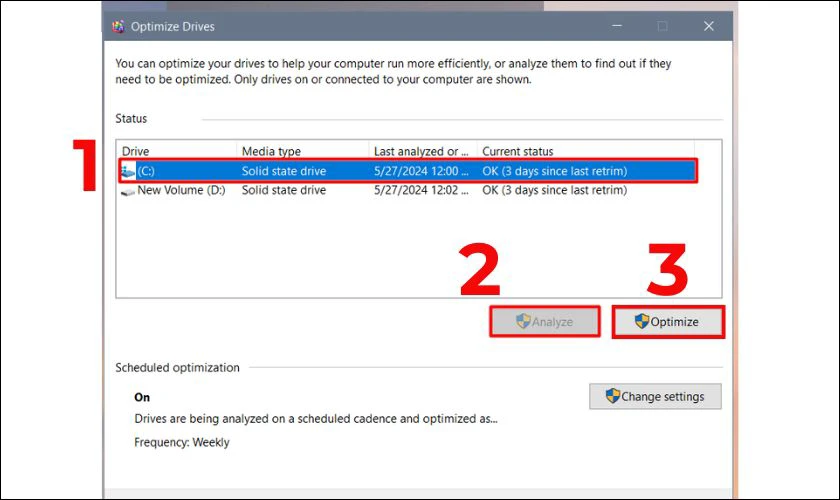Image resolution: width=840 pixels, height=500 pixels.
Task: Close the Optimize Drives window
Action: tap(709, 26)
